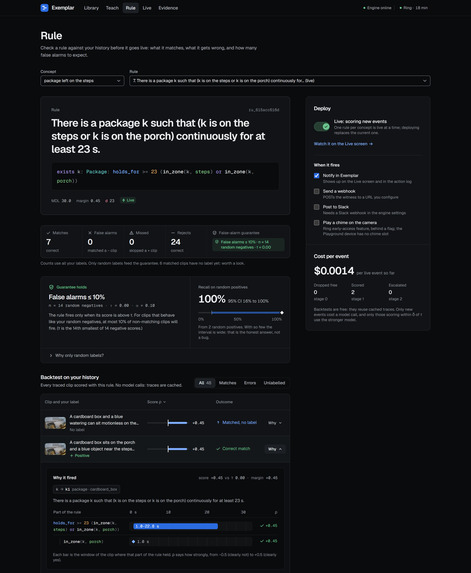471x573 pixels.
Task: Expand Why for the watering can clip
Action: click(275, 423)
